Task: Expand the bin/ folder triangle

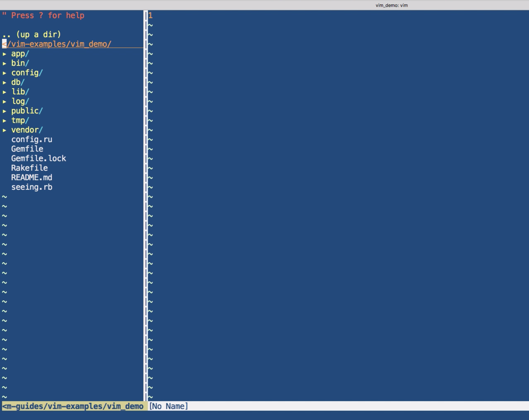Action: click(5, 63)
